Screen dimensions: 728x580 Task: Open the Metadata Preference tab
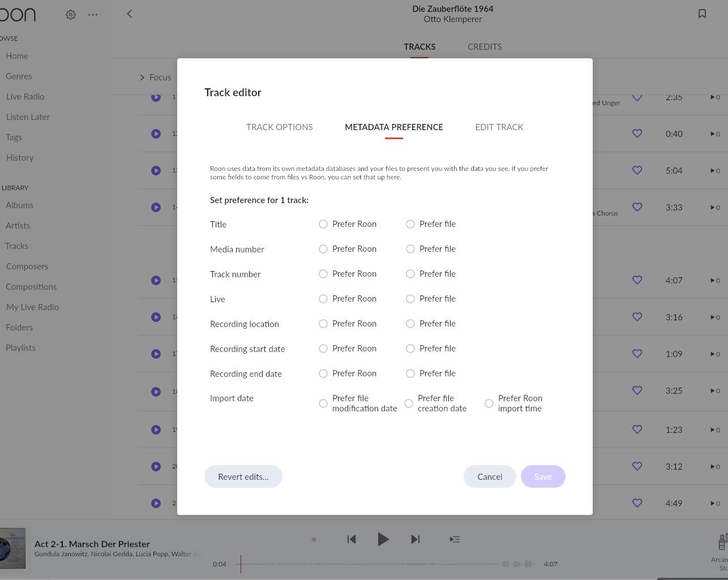pyautogui.click(x=394, y=127)
